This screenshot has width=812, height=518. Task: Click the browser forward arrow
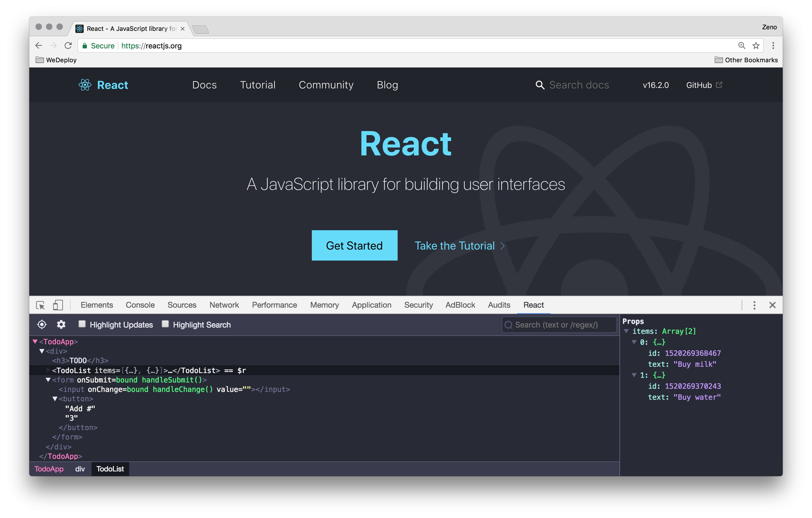[53, 46]
